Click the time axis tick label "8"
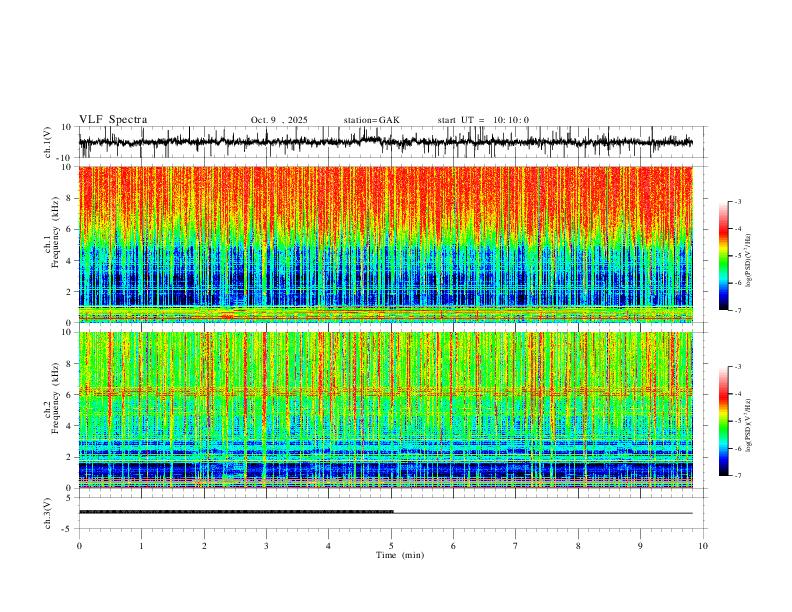This screenshot has height=612, width=792. (578, 546)
